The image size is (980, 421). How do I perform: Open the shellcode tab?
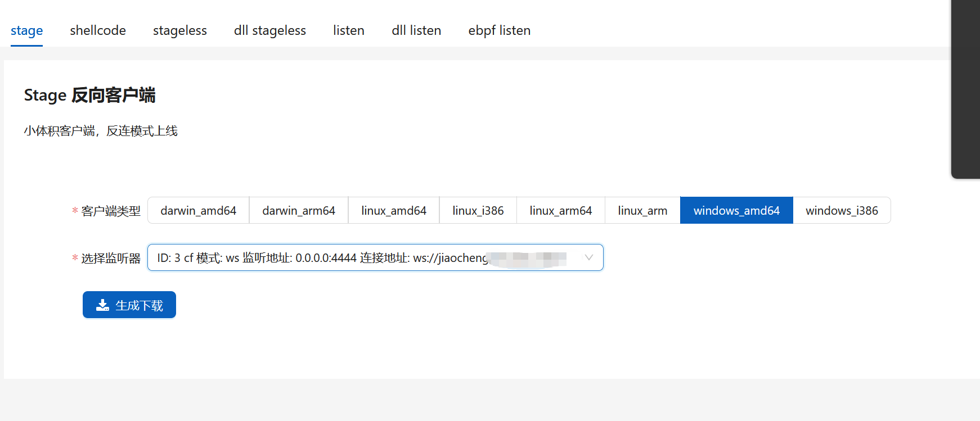98,30
